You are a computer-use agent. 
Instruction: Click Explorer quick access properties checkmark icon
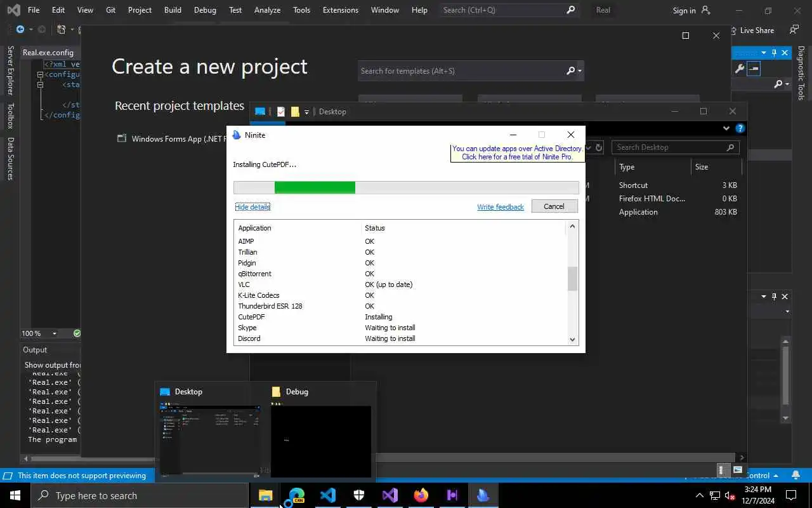pyautogui.click(x=281, y=112)
